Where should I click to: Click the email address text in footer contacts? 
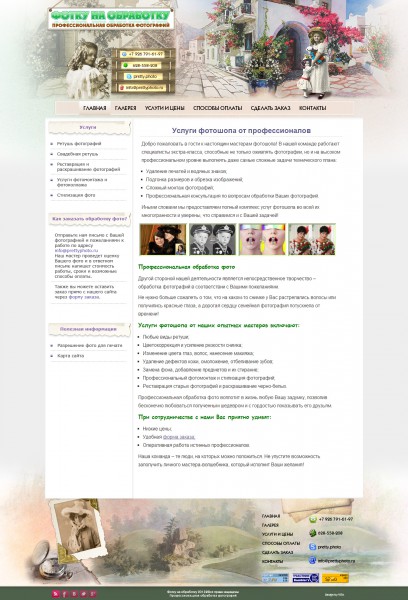tap(336, 561)
